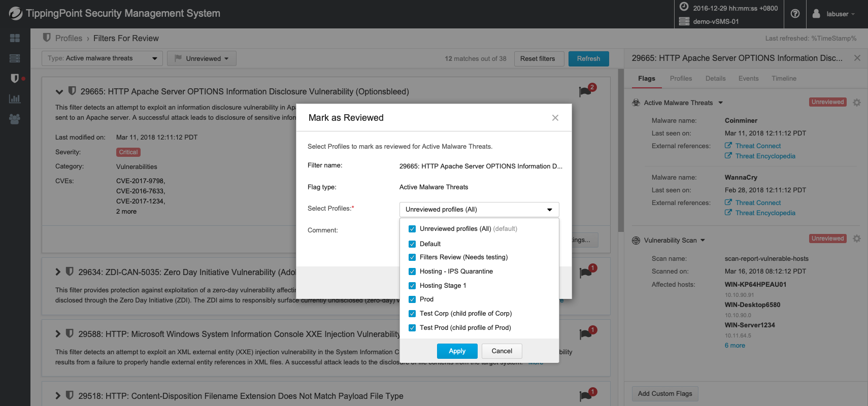
Task: Open Threat Encyclopedia link for WannaCry
Action: click(765, 213)
